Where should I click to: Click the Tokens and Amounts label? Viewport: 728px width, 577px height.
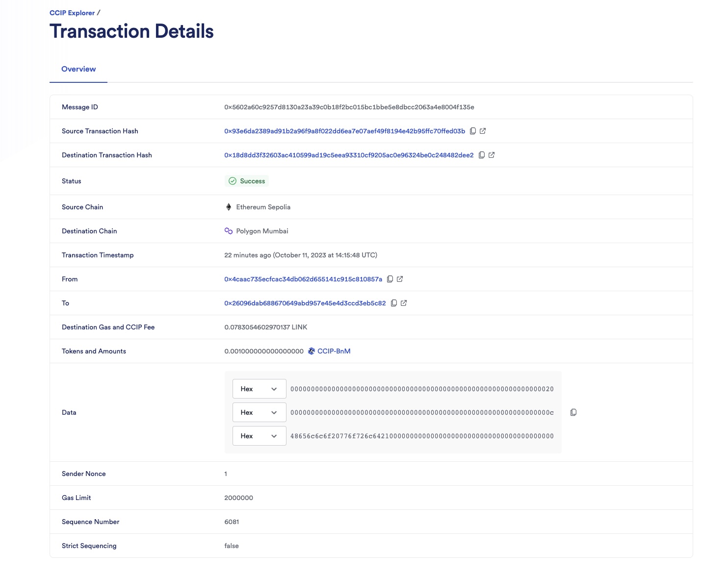pos(94,351)
